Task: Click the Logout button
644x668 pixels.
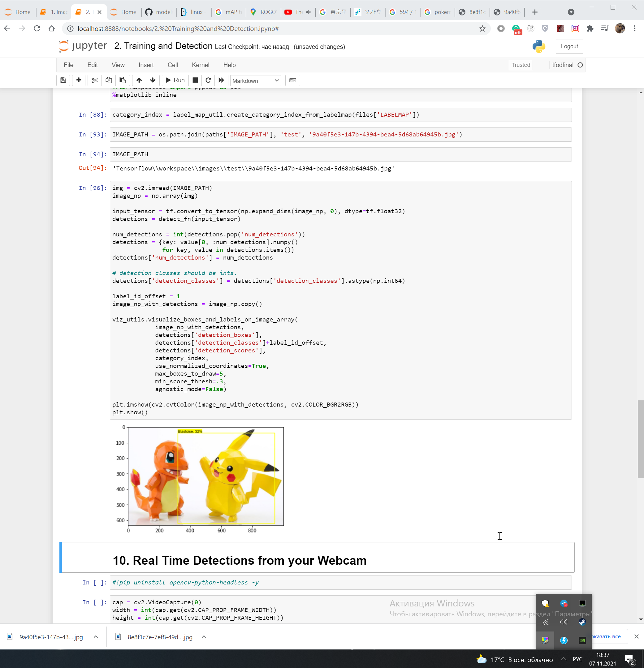Action: [569, 46]
